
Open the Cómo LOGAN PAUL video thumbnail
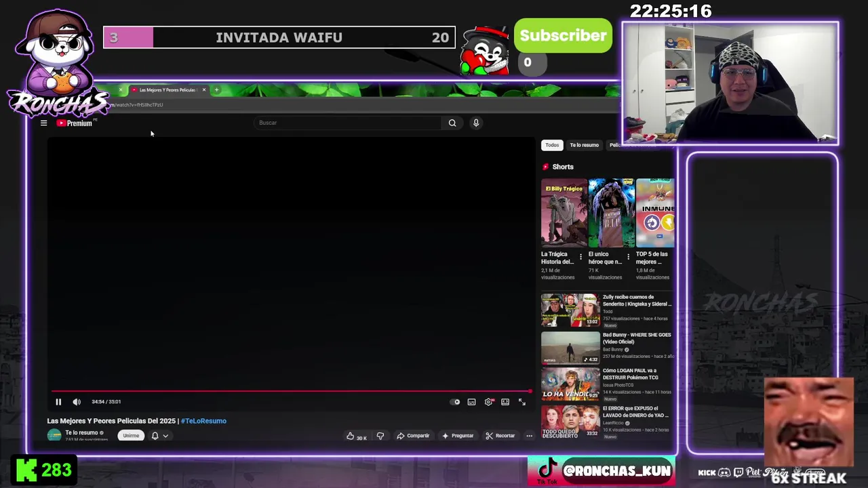570,384
